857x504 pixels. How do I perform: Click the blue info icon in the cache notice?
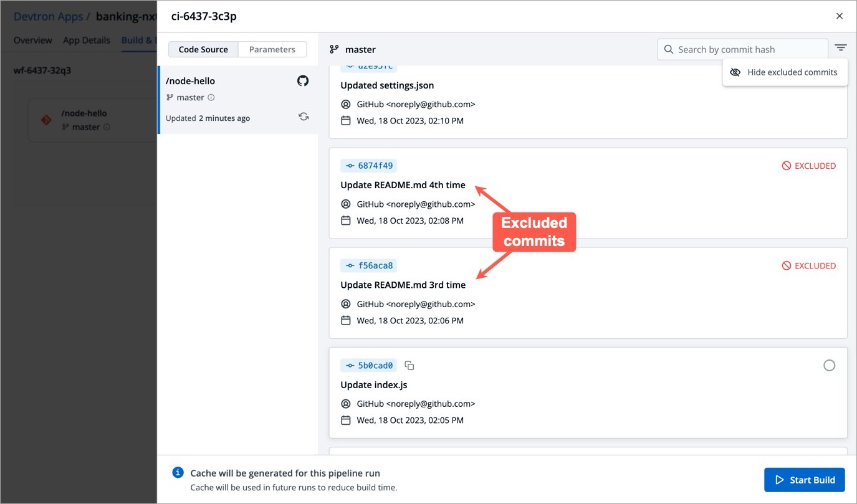pyautogui.click(x=178, y=473)
